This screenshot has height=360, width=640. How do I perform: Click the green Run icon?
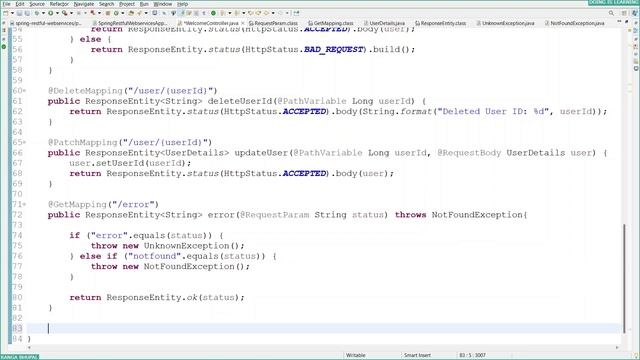pos(51,13)
